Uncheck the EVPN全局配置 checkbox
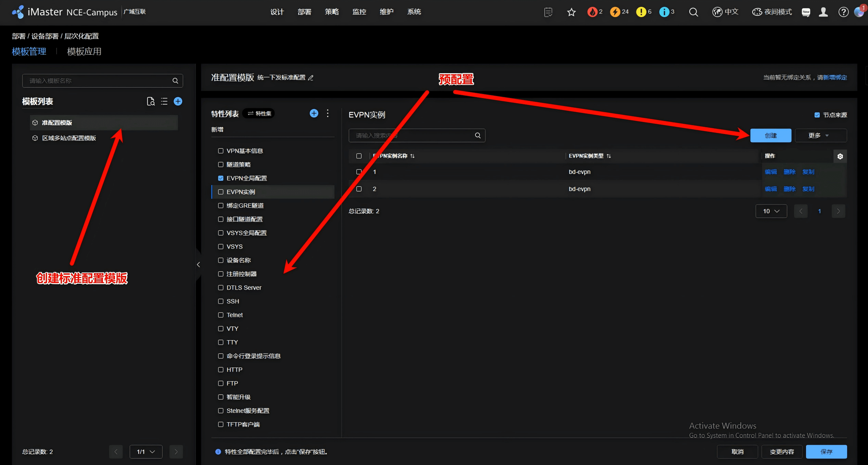The width and height of the screenshot is (868, 465). click(x=221, y=178)
